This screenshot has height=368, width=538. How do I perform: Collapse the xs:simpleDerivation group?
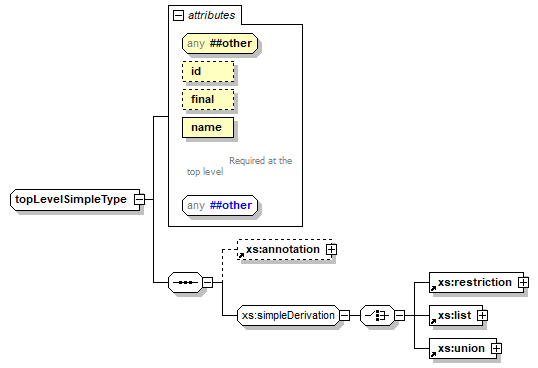point(344,315)
